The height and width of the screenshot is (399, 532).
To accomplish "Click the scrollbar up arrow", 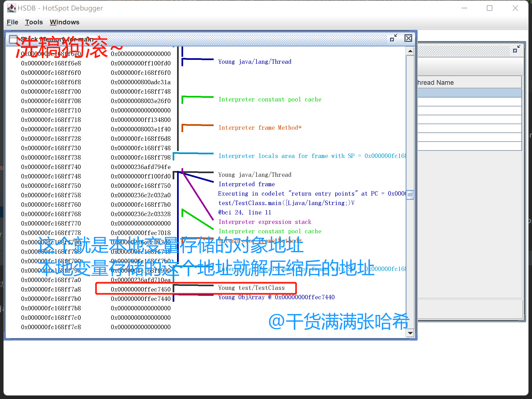I will click(x=410, y=51).
